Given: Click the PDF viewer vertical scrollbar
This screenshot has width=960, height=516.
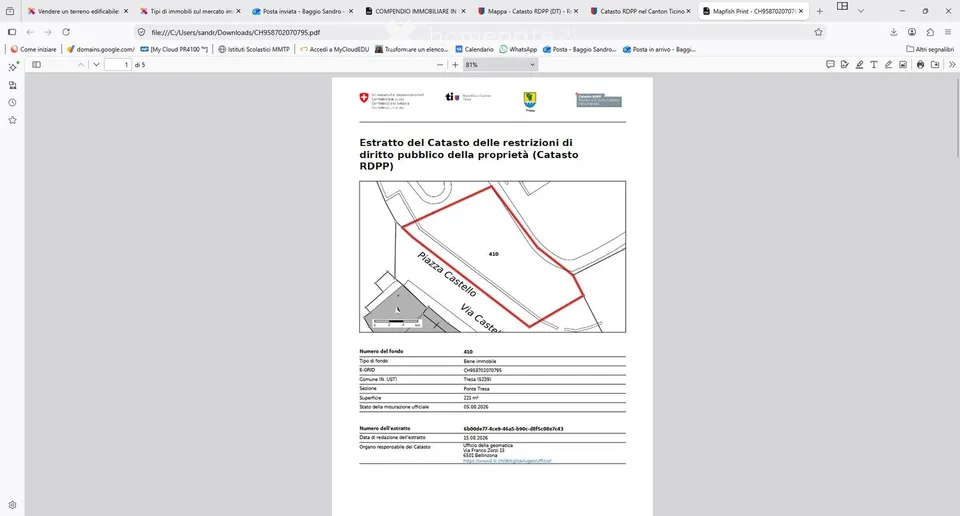Looking at the screenshot, I should click(956, 116).
